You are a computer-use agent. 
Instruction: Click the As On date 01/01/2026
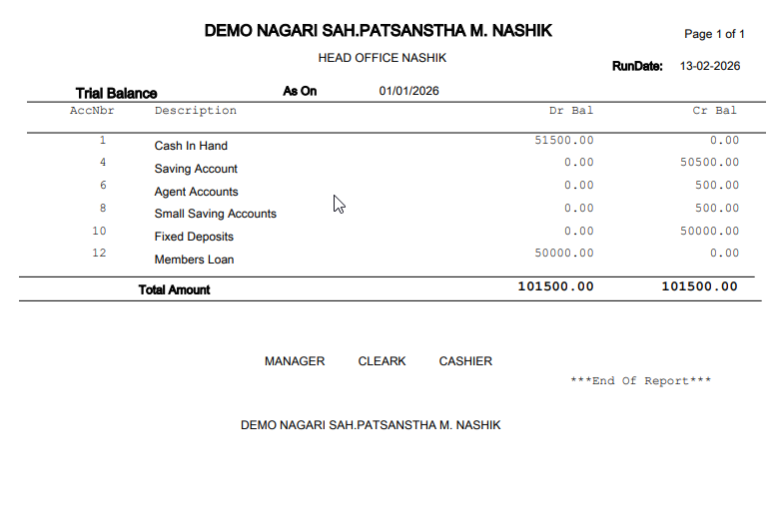tap(408, 91)
